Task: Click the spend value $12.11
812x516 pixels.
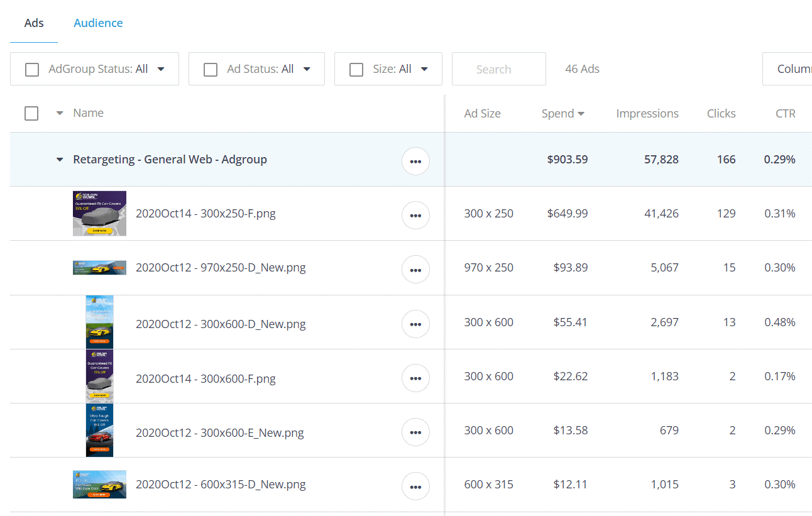Action: 571,485
